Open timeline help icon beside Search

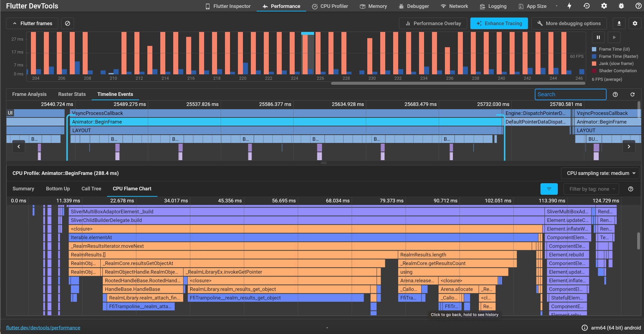(615, 94)
